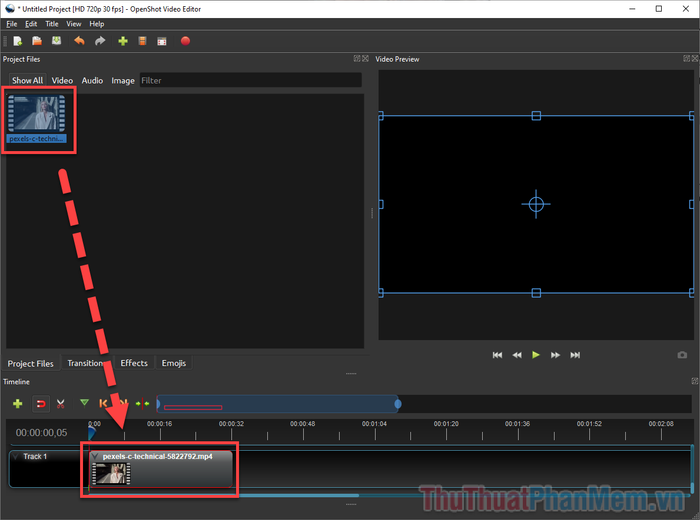Jump to the previous marker
The width and height of the screenshot is (700, 520).
[x=103, y=404]
